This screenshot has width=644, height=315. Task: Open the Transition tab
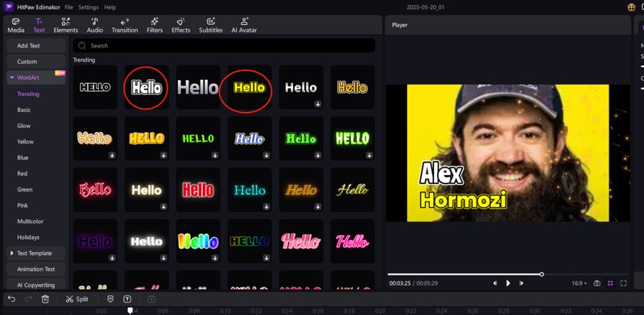click(x=125, y=26)
